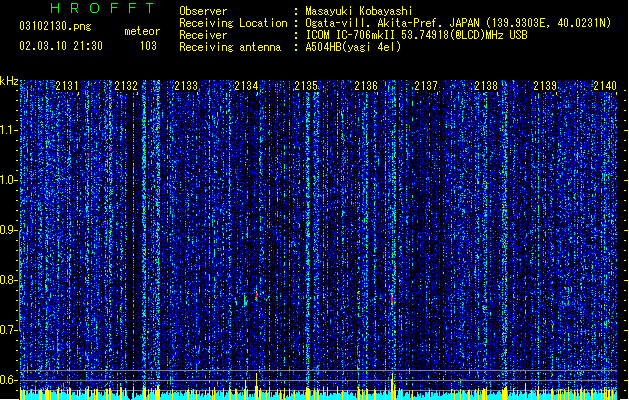Click the 1.0 kHz axis label
Screen dimensions: 629x400
point(8,180)
